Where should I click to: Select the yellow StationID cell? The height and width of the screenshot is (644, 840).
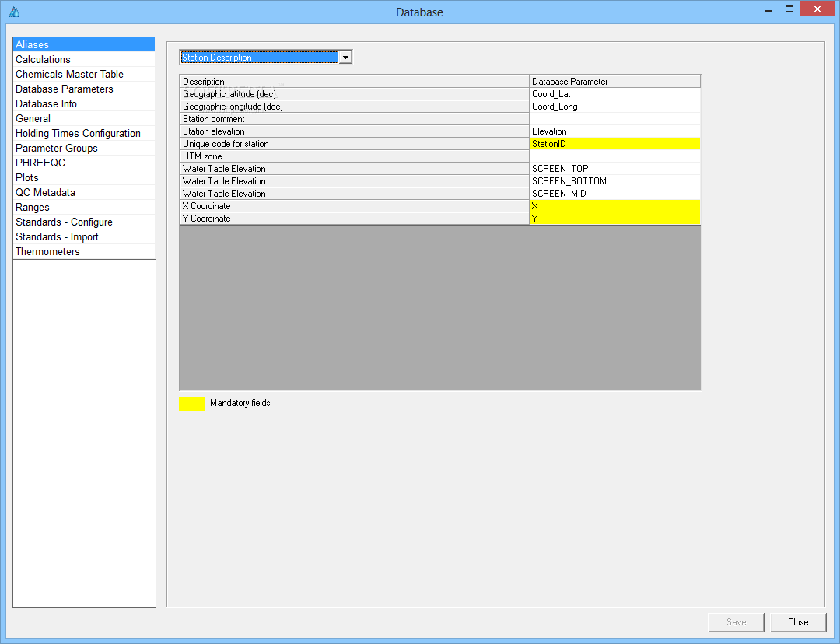(x=614, y=144)
